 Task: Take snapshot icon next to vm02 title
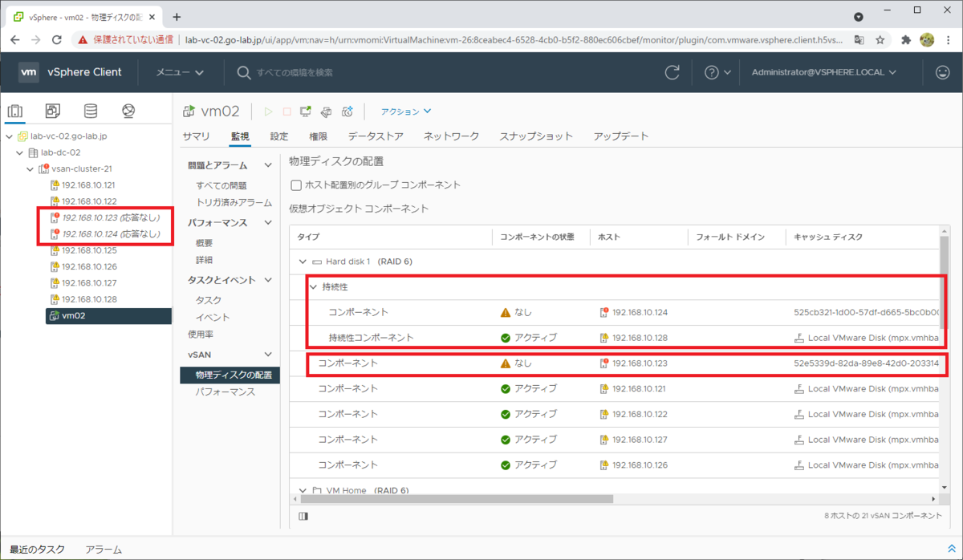(x=347, y=112)
